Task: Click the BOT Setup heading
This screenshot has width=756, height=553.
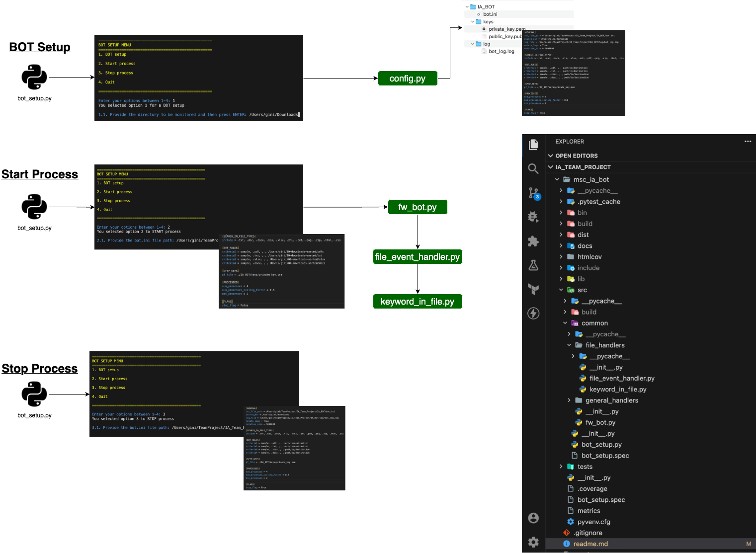Action: tap(40, 47)
